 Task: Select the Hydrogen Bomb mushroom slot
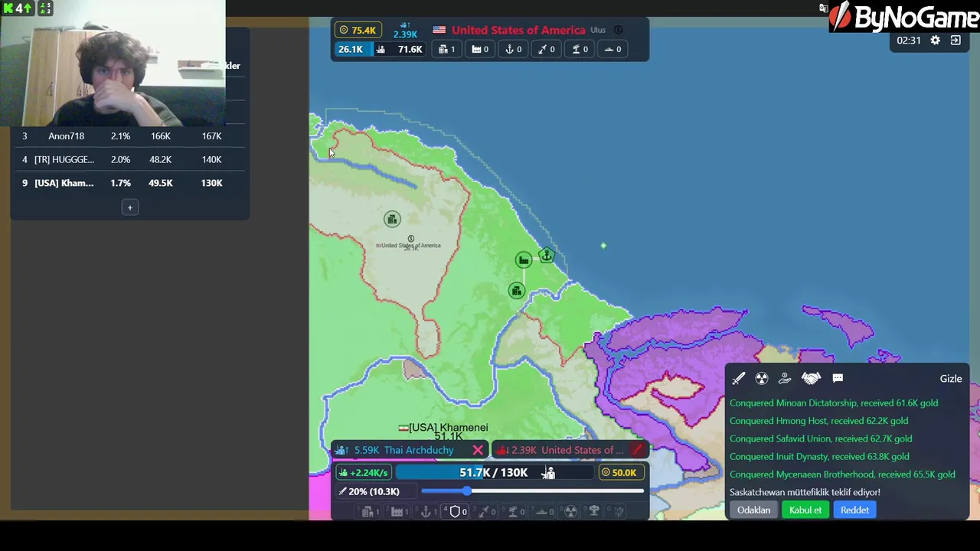coord(594,512)
